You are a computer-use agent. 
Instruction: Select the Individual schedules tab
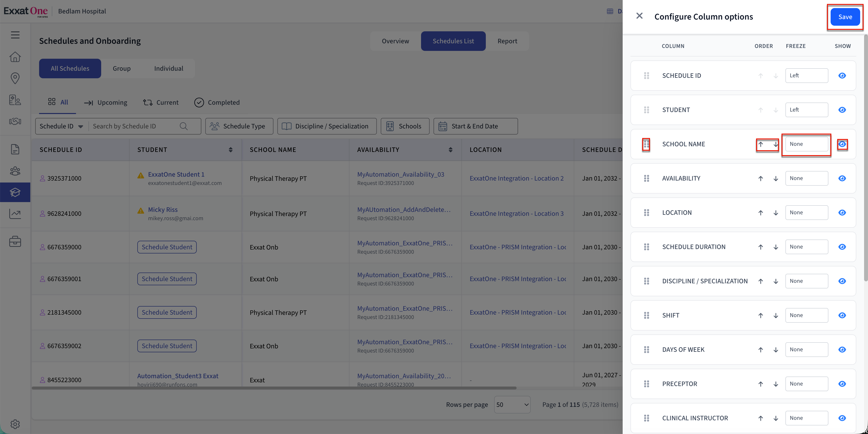pos(168,69)
